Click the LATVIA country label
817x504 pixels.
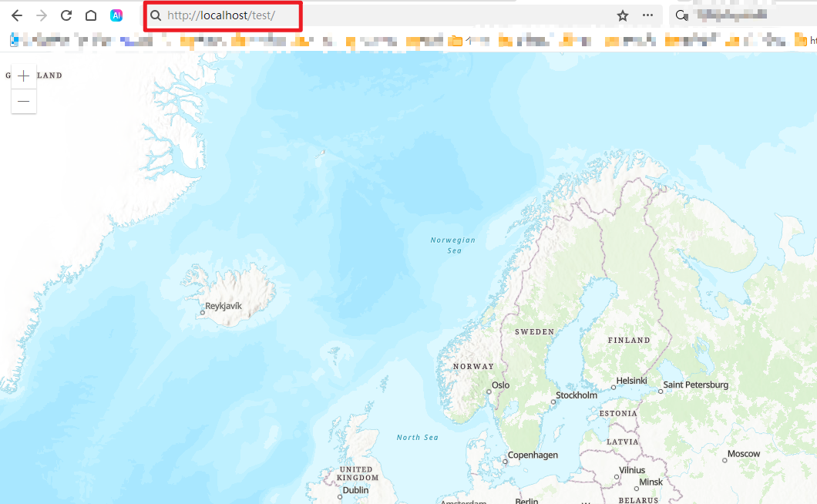click(623, 442)
